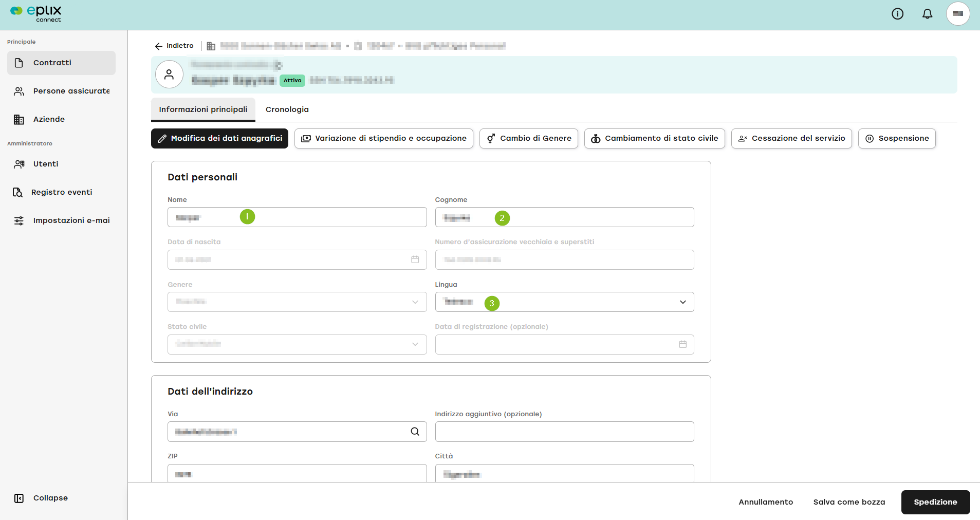Click the banknote icon for Variazione di stipendio
Image resolution: width=980 pixels, height=520 pixels.
click(x=306, y=139)
